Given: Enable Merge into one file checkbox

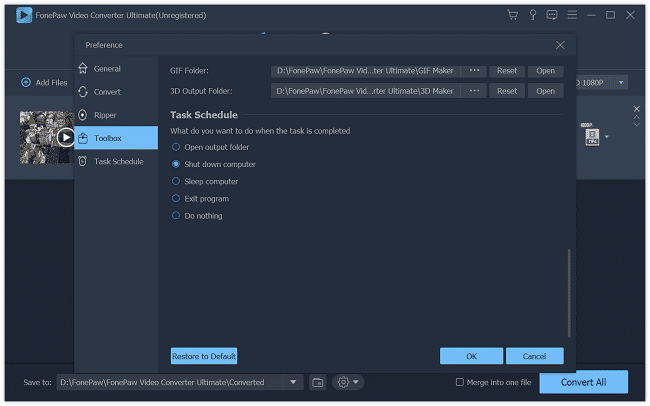Looking at the screenshot, I should pos(459,382).
